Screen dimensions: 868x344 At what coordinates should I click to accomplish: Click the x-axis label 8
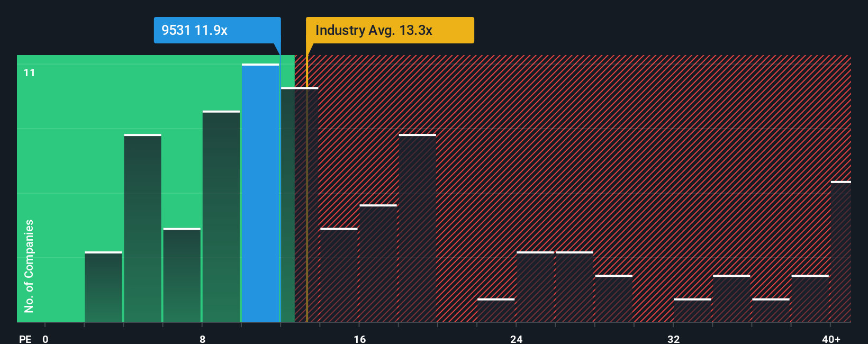coord(203,339)
